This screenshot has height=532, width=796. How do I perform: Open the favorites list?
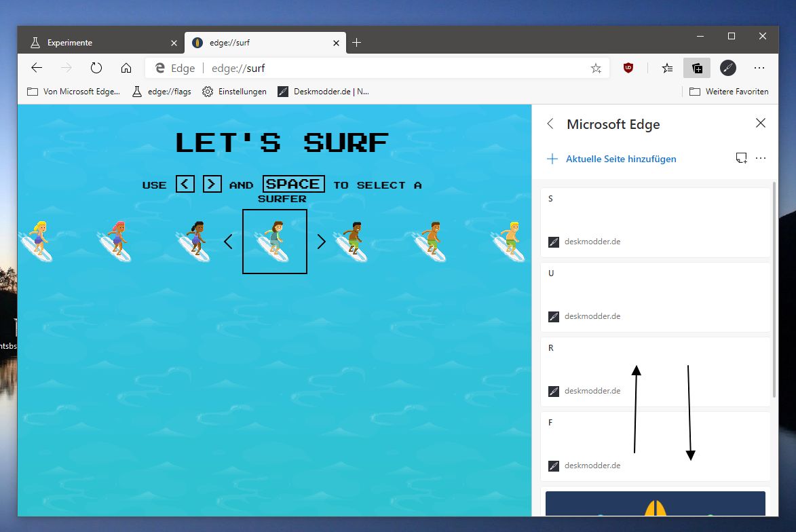click(x=667, y=68)
